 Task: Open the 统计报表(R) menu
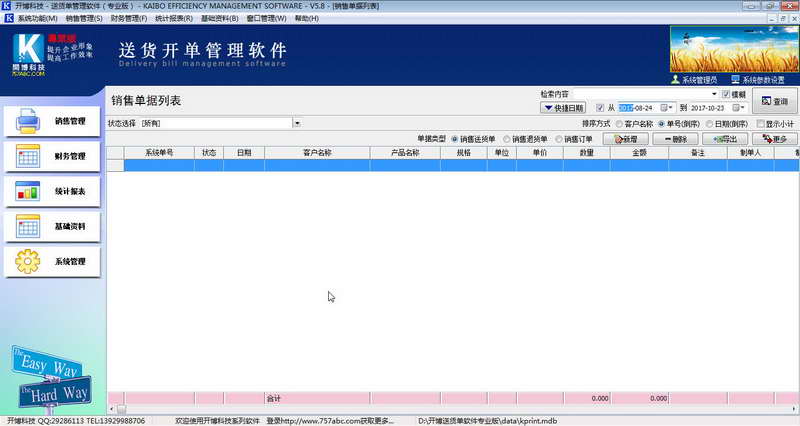[174, 18]
